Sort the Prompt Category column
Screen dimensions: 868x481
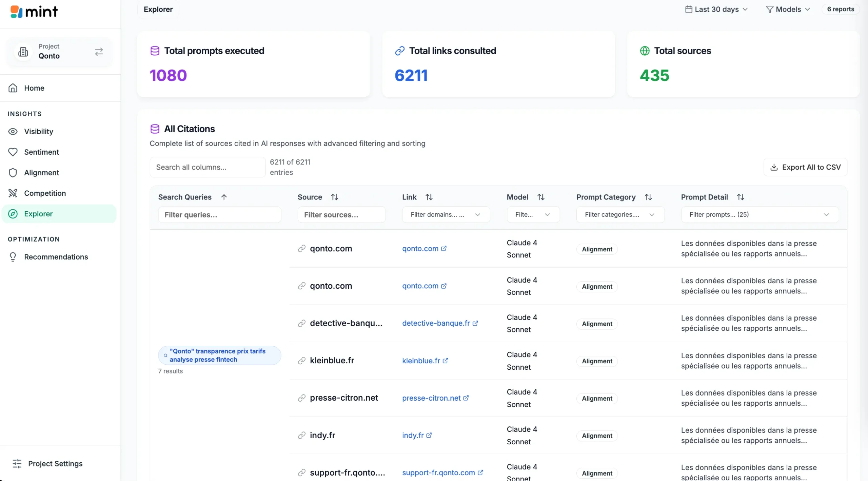coord(648,197)
